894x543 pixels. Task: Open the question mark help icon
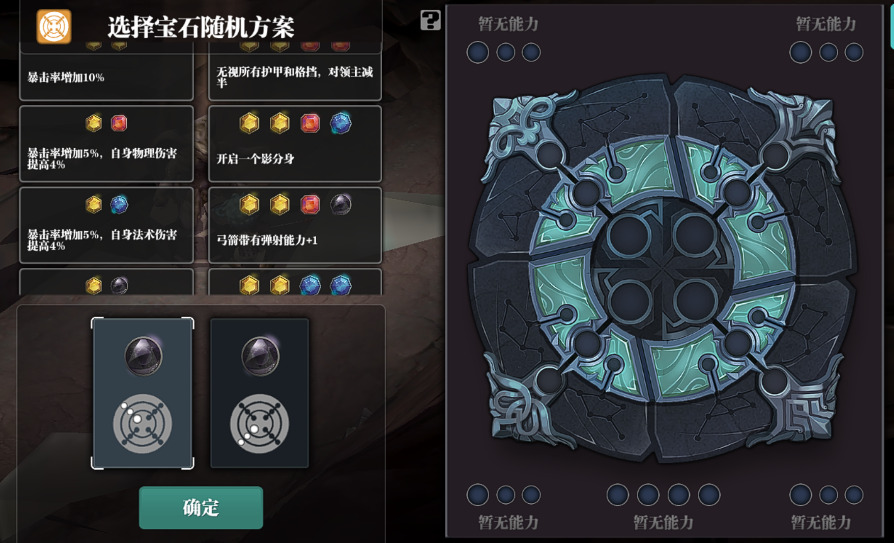430,20
